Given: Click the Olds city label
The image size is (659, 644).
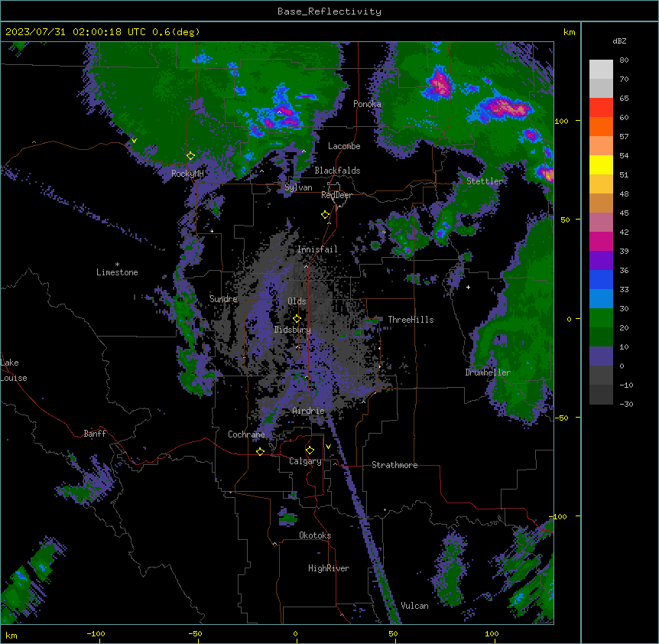Looking at the screenshot, I should [x=297, y=301].
